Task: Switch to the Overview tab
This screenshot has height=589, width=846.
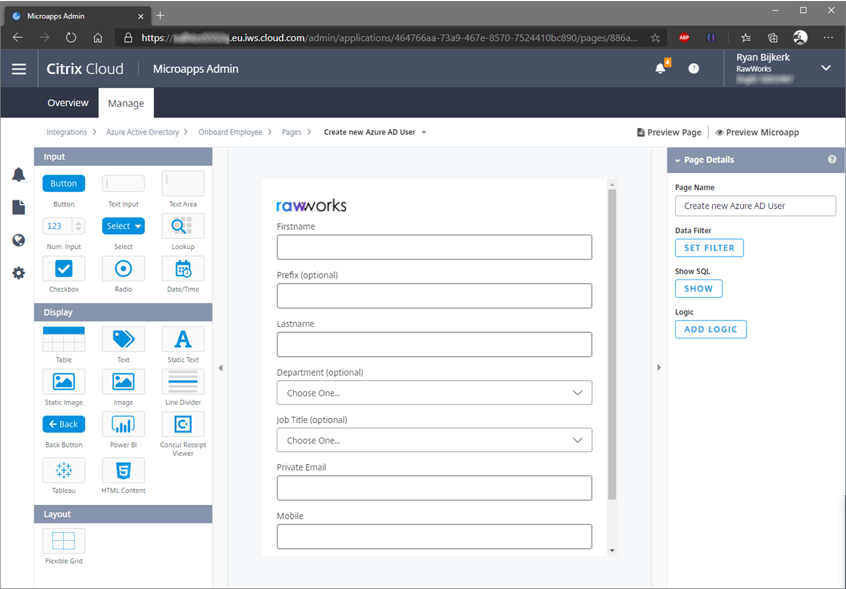Action: [x=67, y=103]
